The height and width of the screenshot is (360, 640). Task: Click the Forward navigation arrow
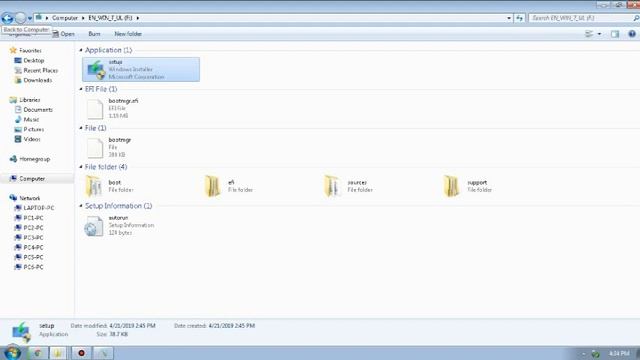click(x=20, y=18)
